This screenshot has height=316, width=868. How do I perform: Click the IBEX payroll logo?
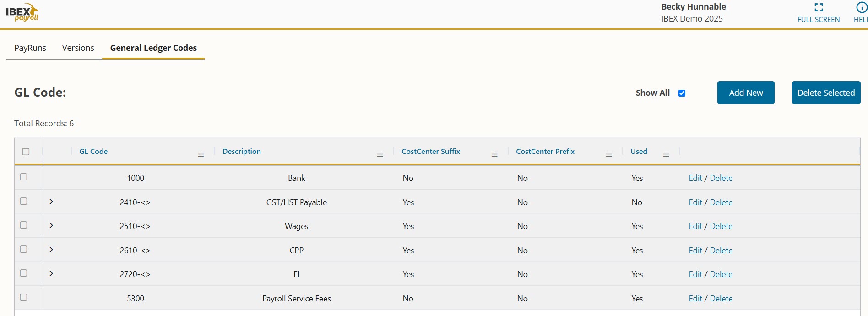(x=22, y=12)
